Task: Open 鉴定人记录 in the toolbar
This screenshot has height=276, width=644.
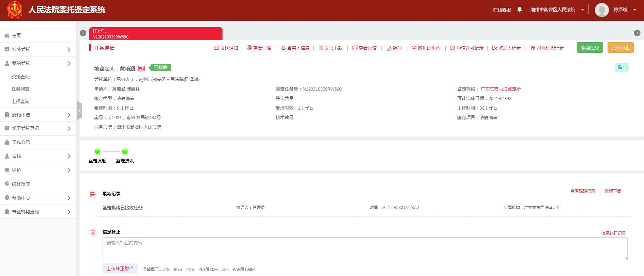Action: [x=506, y=48]
